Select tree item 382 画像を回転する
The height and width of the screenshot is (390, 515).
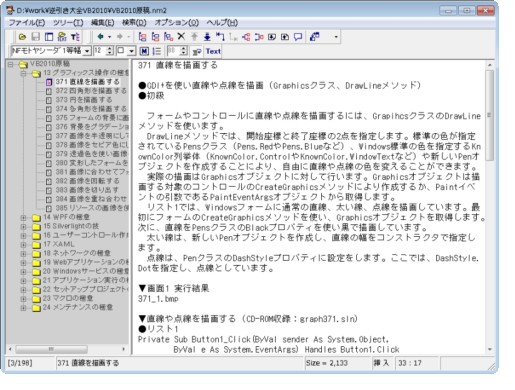point(87,181)
